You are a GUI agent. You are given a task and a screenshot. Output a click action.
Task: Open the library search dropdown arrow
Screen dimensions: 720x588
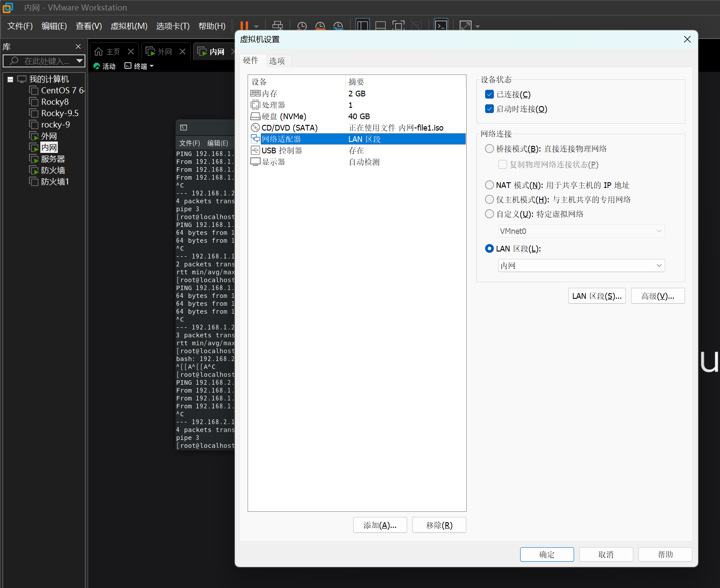click(x=79, y=61)
